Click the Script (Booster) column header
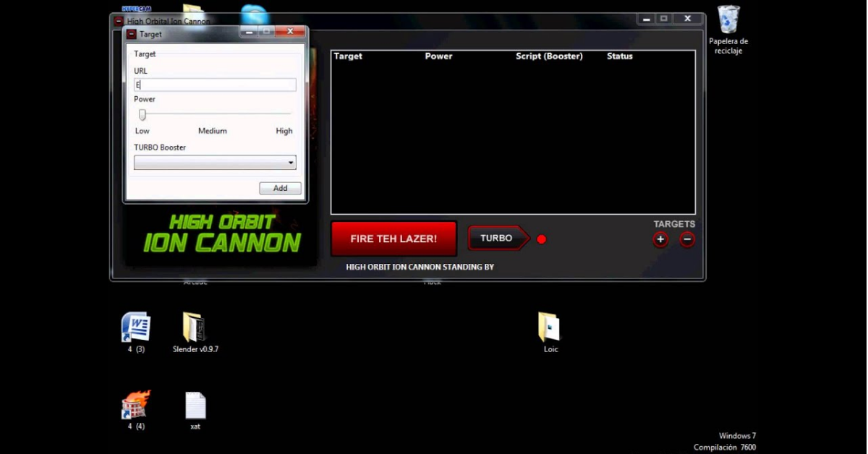Viewport: 868px width, 454px height. (549, 56)
